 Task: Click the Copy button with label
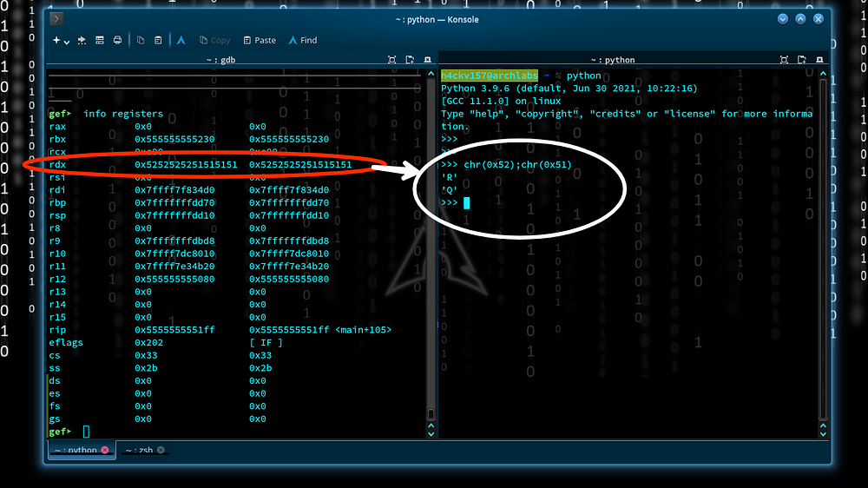[x=214, y=41]
